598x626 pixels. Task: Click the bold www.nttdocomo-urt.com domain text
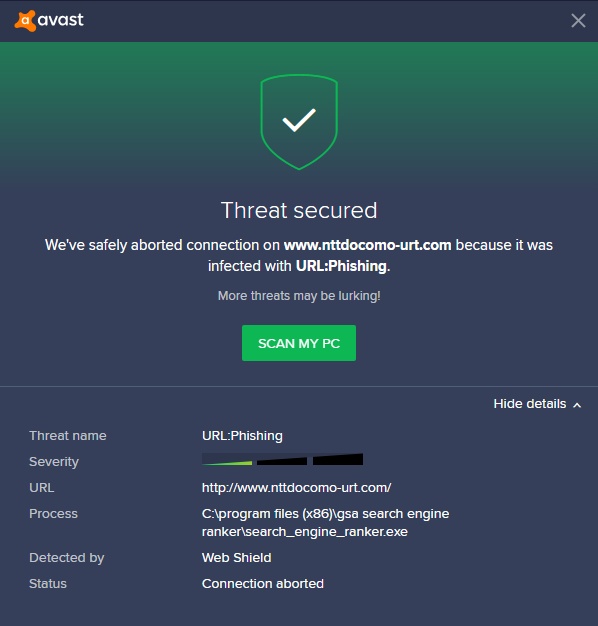coord(368,245)
